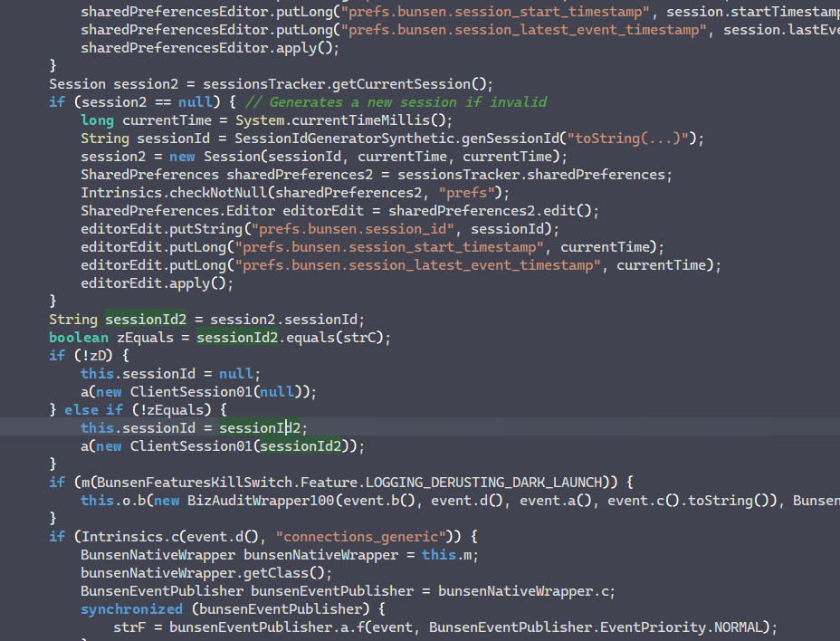Click "sharedPreferencesEditor.apply()" statement
The width and height of the screenshot is (840, 641).
210,48
